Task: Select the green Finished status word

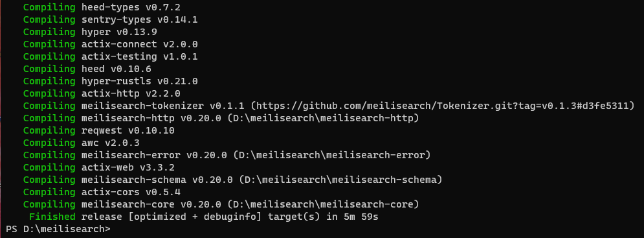Action: click(x=52, y=217)
